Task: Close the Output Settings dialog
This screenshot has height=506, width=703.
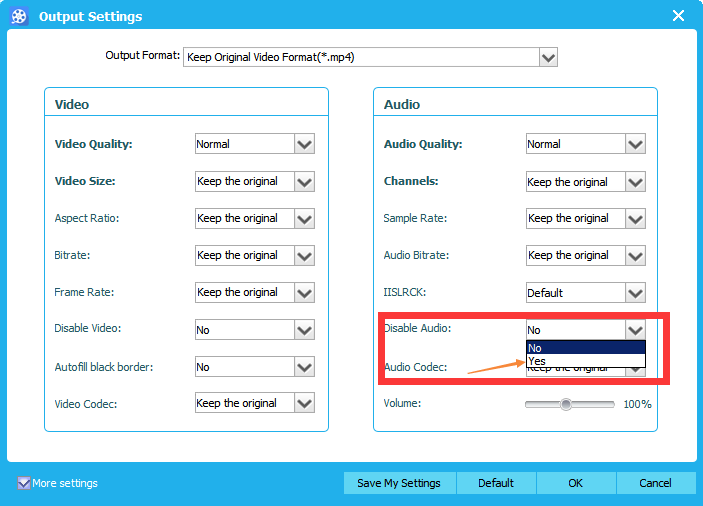Action: click(x=678, y=16)
